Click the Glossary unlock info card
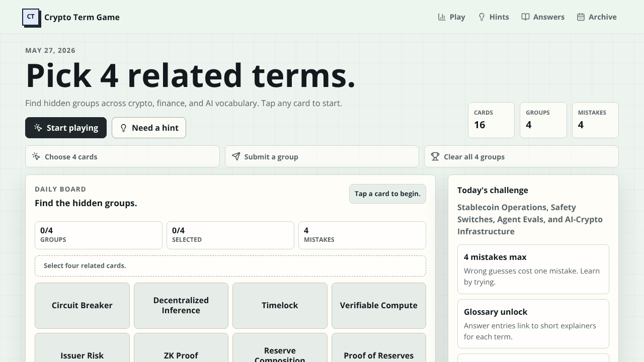644x362 pixels. (x=533, y=324)
